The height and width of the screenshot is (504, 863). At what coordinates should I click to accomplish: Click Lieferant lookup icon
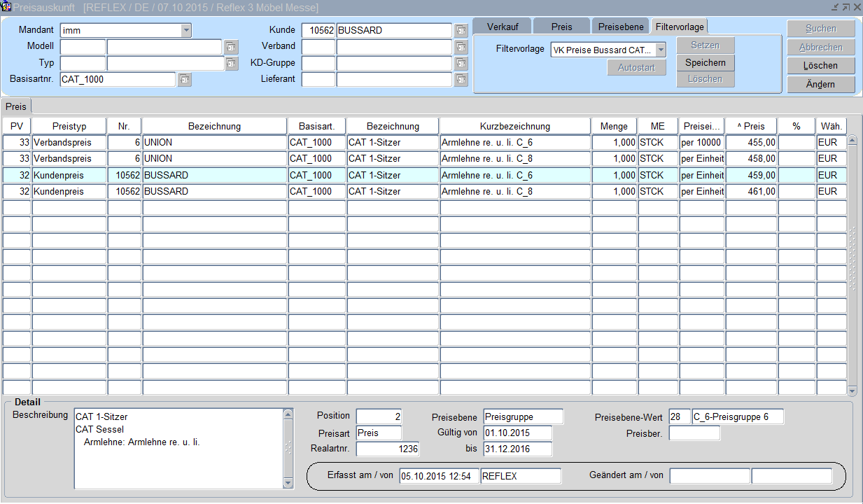461,80
